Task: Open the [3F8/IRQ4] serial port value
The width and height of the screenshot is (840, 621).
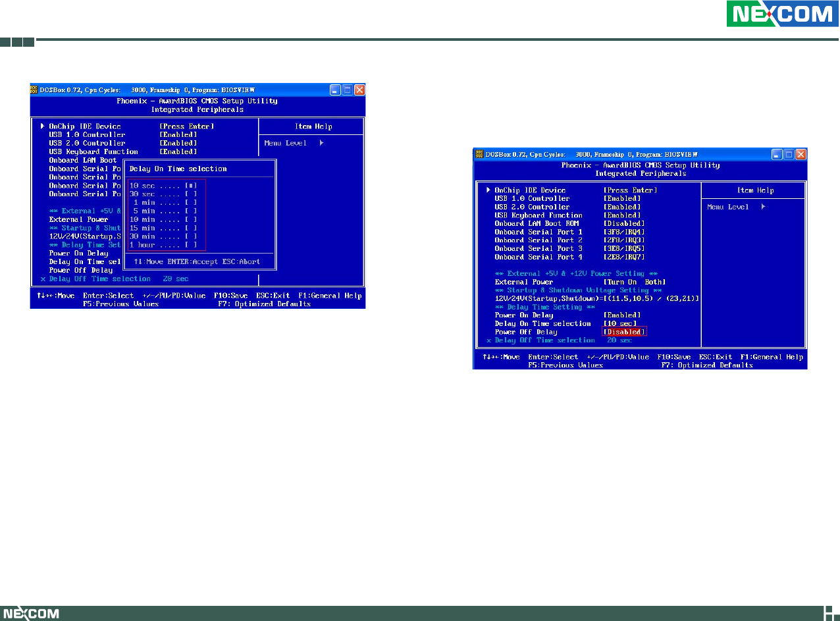Action: pos(624,232)
